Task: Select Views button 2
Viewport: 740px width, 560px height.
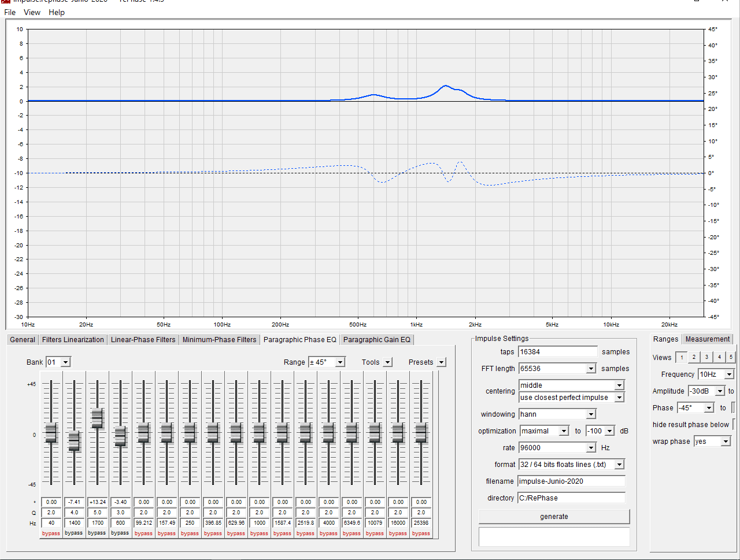Action: coord(694,357)
